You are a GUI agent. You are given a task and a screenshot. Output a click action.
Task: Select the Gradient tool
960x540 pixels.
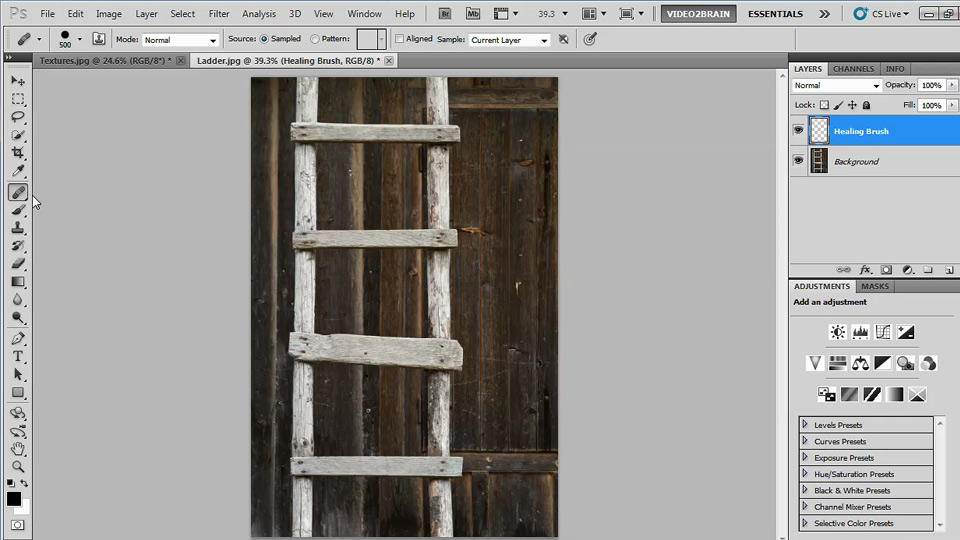tap(18, 282)
